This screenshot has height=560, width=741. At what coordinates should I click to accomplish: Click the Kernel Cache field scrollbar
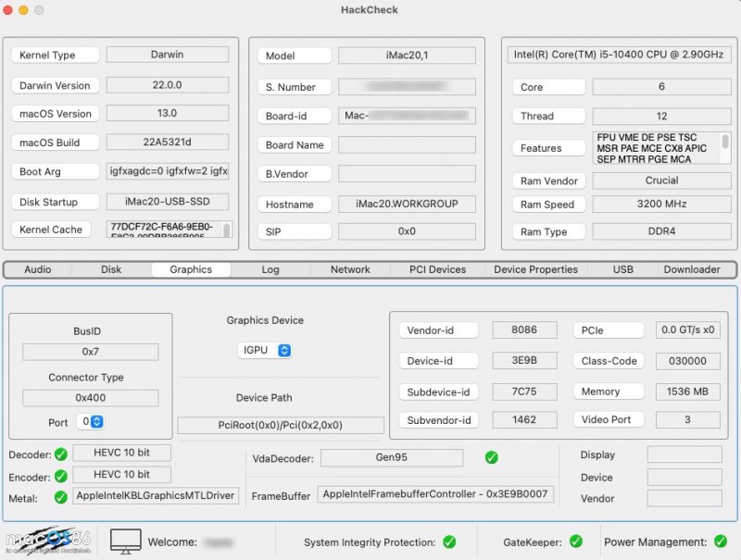click(227, 229)
